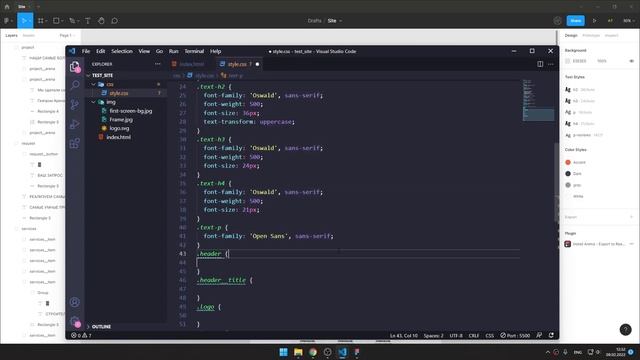The image size is (640, 360).
Task: Click the VS Code logo in title bar
Action: pyautogui.click(x=72, y=51)
